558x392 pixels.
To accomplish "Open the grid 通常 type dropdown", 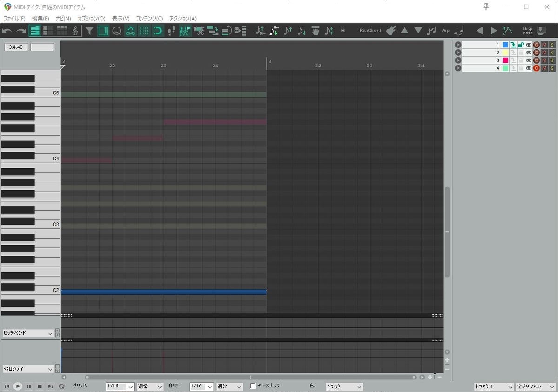I will tap(150, 386).
